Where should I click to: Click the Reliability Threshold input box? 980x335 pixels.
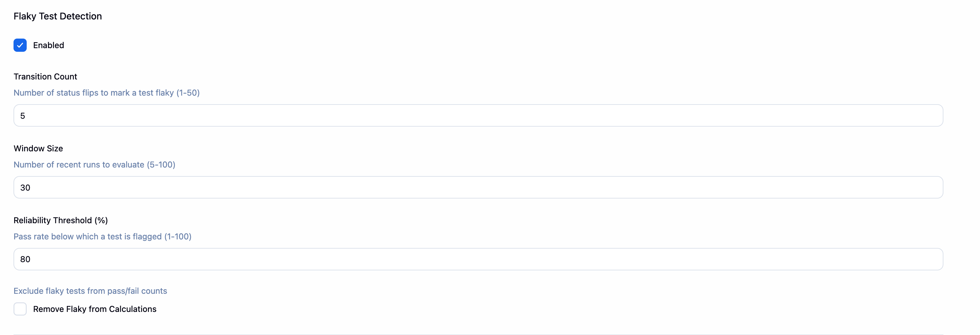pyautogui.click(x=478, y=259)
